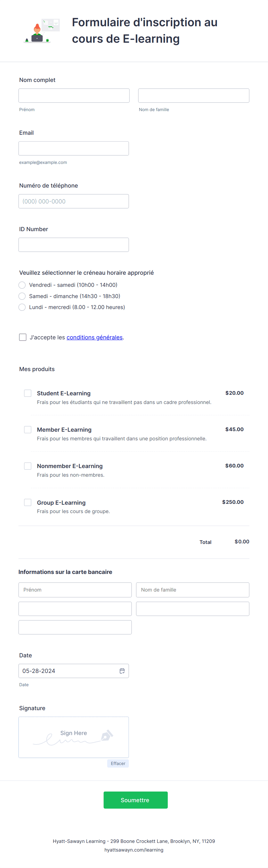The width and height of the screenshot is (268, 868).
Task: Check the Group E-Learning product
Action: pyautogui.click(x=28, y=502)
